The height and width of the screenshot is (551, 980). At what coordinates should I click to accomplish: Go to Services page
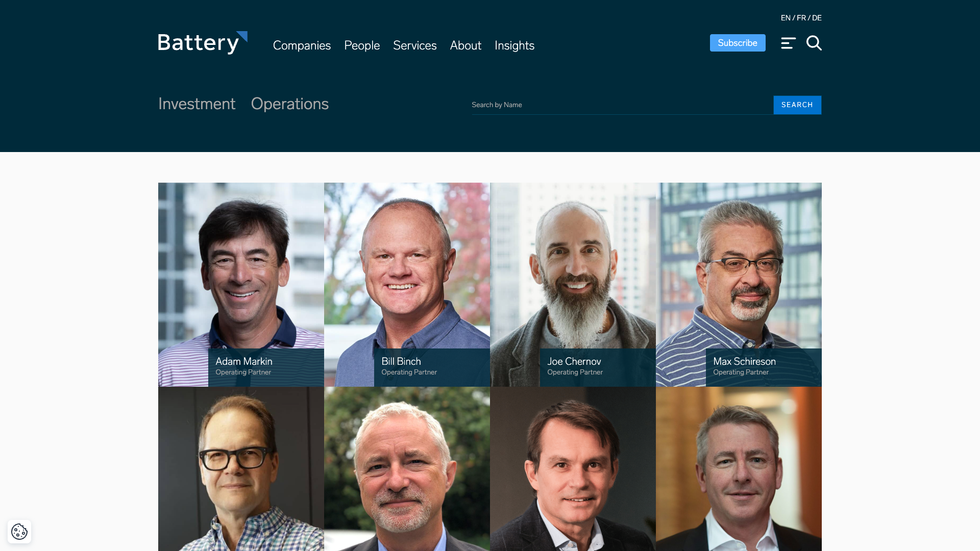pos(415,45)
